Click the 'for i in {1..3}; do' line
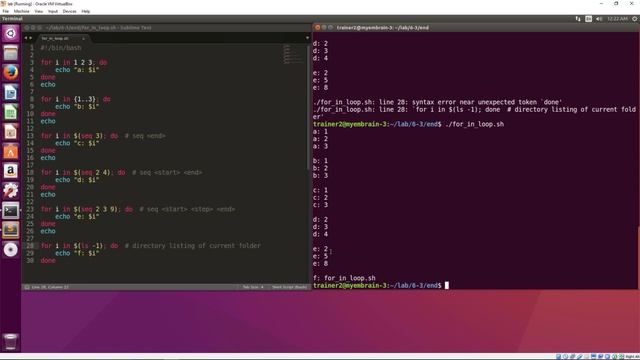The image size is (640, 360). [76, 99]
